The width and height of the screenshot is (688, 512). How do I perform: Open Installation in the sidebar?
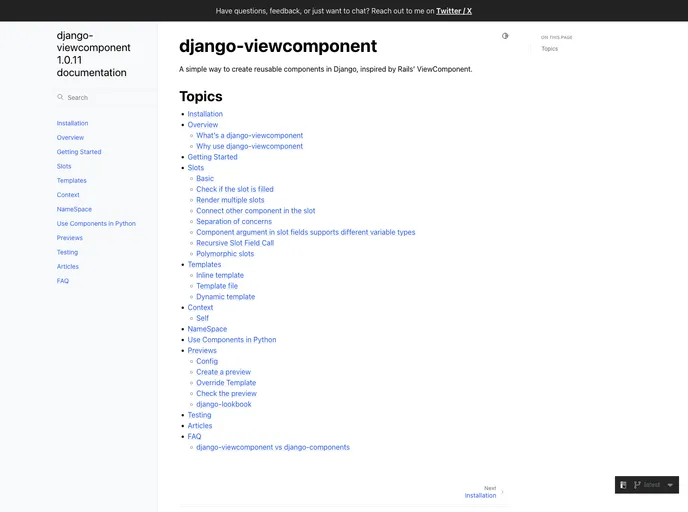pyautogui.click(x=72, y=123)
